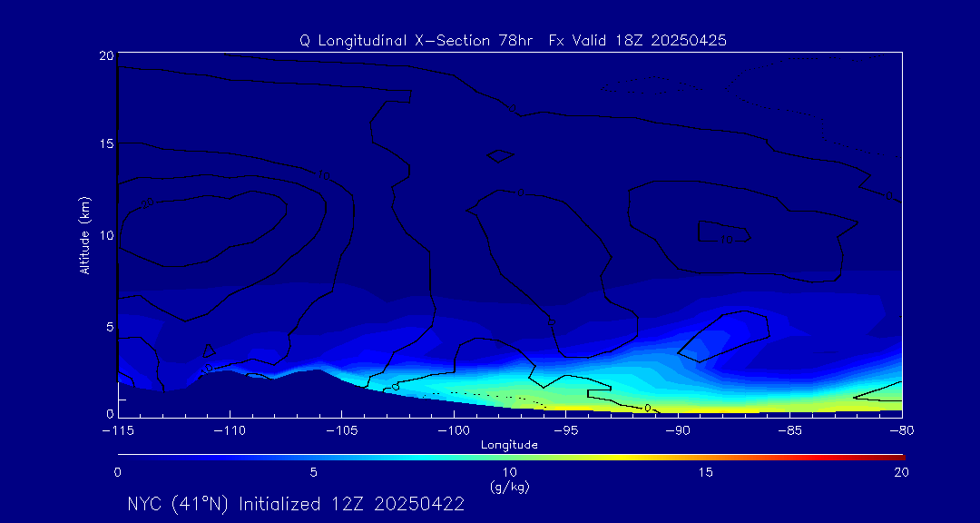The height and width of the screenshot is (523, 980).
Task: Click the small "10" contour label near longitude −88
Action: tap(726, 240)
